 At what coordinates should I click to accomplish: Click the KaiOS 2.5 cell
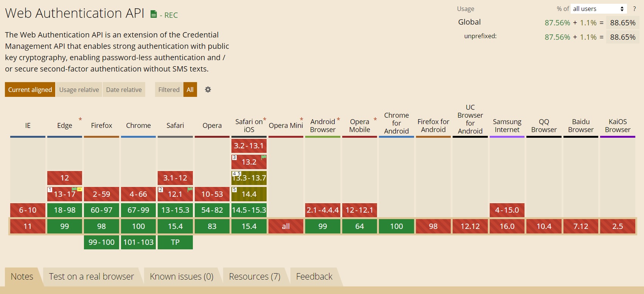click(x=618, y=226)
